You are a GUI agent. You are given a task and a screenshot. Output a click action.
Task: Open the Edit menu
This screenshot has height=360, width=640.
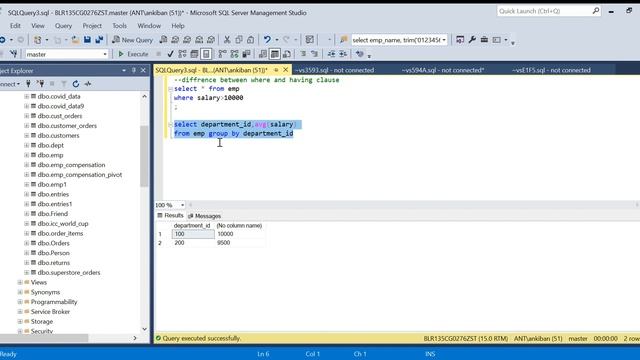(x=15, y=26)
